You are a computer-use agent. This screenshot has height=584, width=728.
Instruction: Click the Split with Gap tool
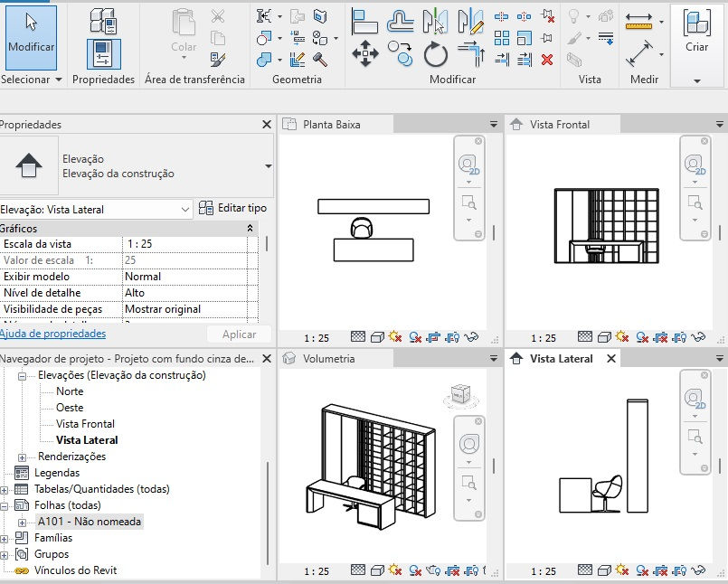tap(525, 17)
